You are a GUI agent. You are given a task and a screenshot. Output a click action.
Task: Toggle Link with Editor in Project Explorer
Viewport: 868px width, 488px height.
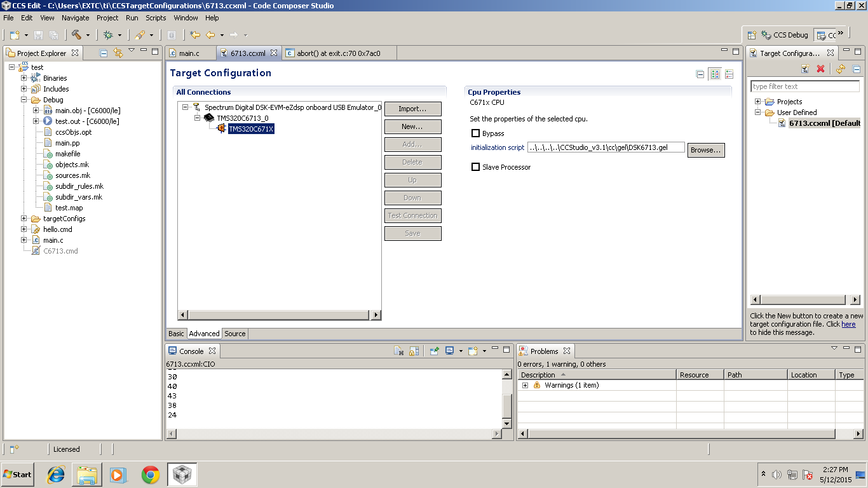click(x=118, y=53)
